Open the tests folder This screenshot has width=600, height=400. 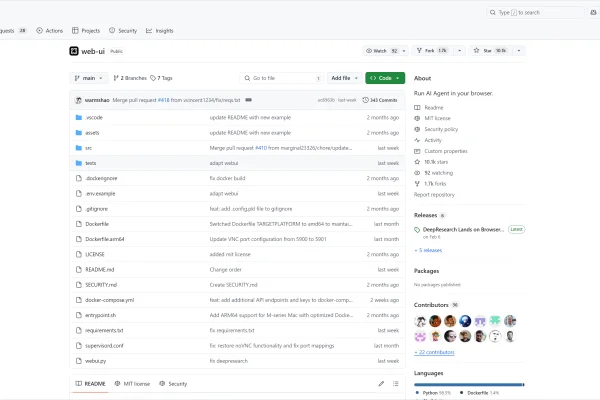pyautogui.click(x=91, y=163)
